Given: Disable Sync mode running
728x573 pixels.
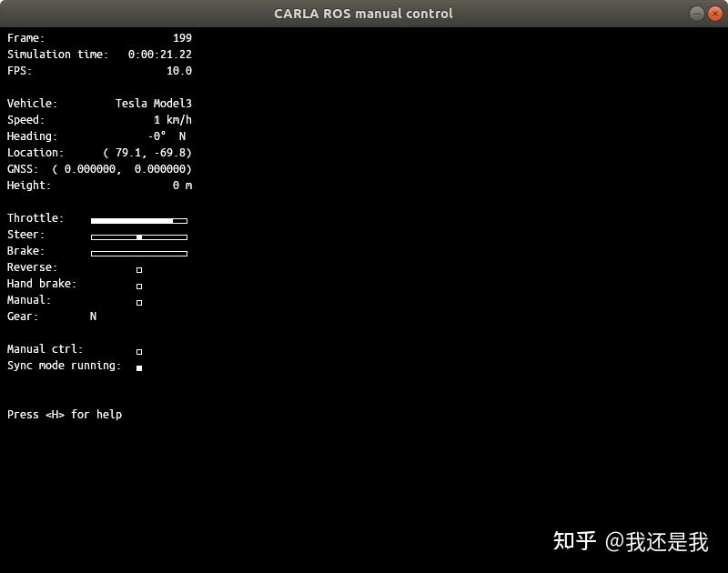Looking at the screenshot, I should click(138, 367).
